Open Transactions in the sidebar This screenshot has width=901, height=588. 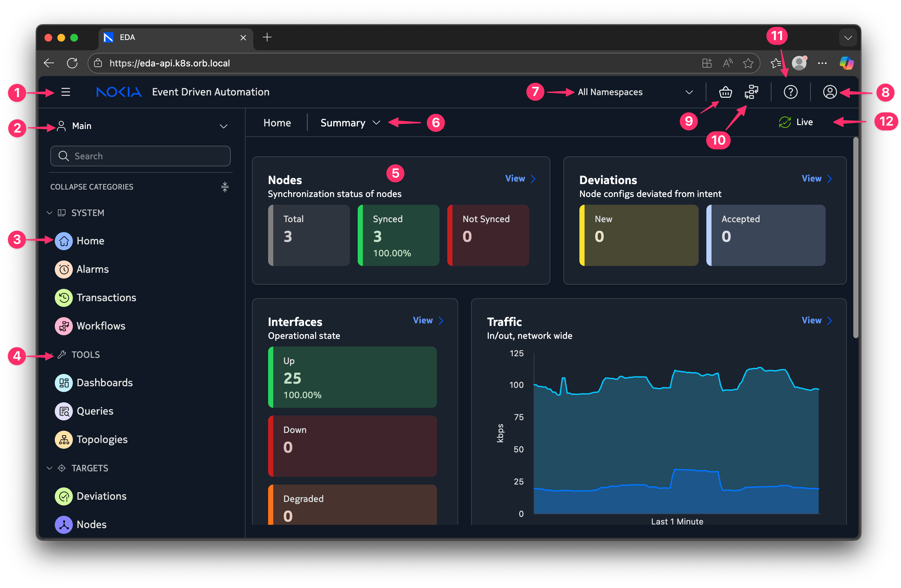click(106, 298)
